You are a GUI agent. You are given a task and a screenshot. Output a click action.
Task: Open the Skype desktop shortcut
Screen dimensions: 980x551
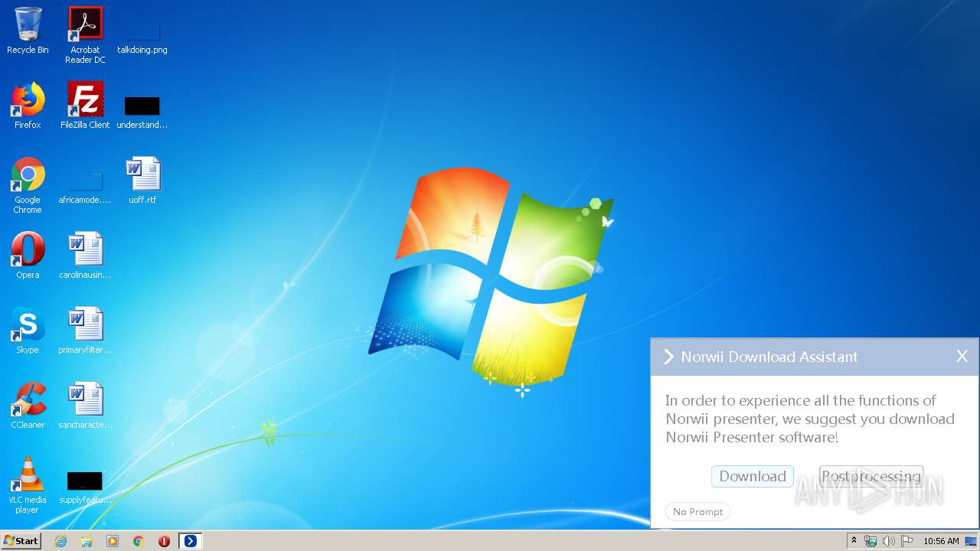click(x=28, y=331)
